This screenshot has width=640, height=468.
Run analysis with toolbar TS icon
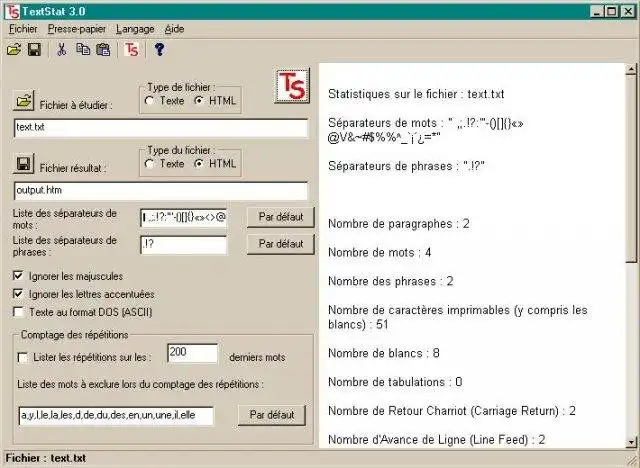[131, 50]
